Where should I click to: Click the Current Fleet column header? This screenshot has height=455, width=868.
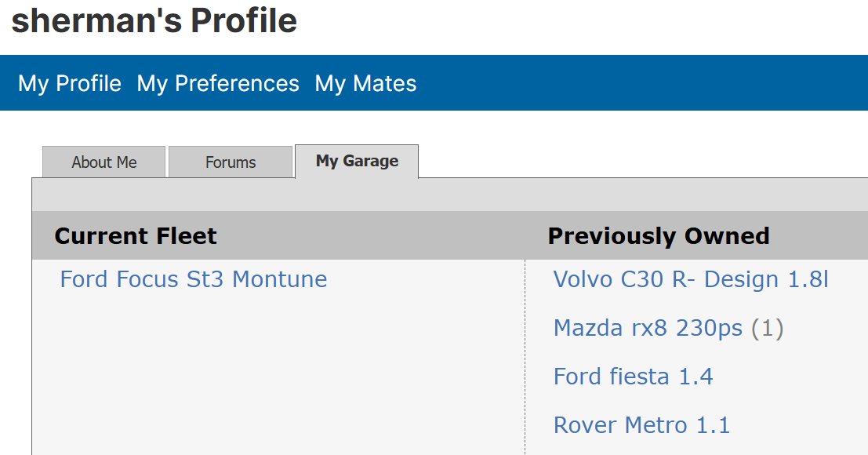coord(136,236)
